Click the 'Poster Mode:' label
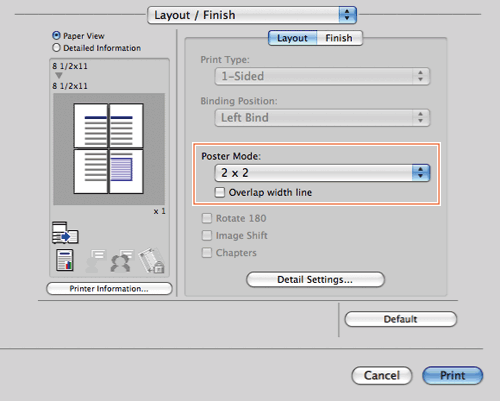Image resolution: width=500 pixels, height=401 pixels. [x=231, y=156]
